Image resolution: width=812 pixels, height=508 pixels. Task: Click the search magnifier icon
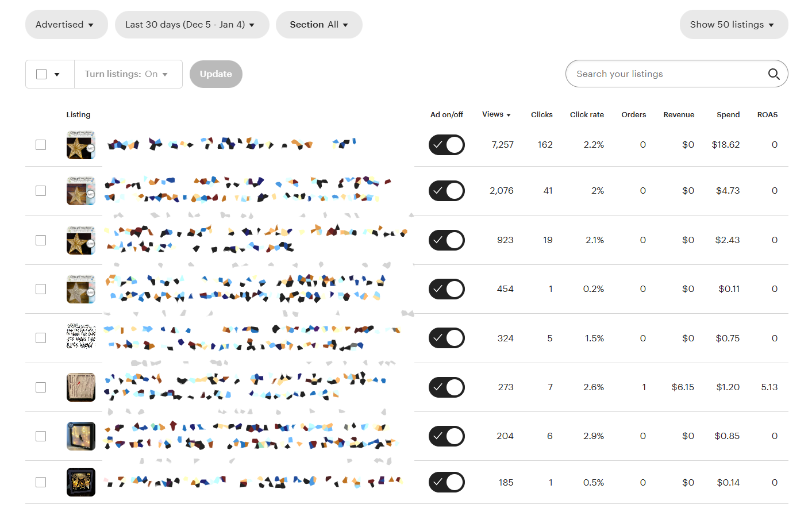tap(773, 74)
